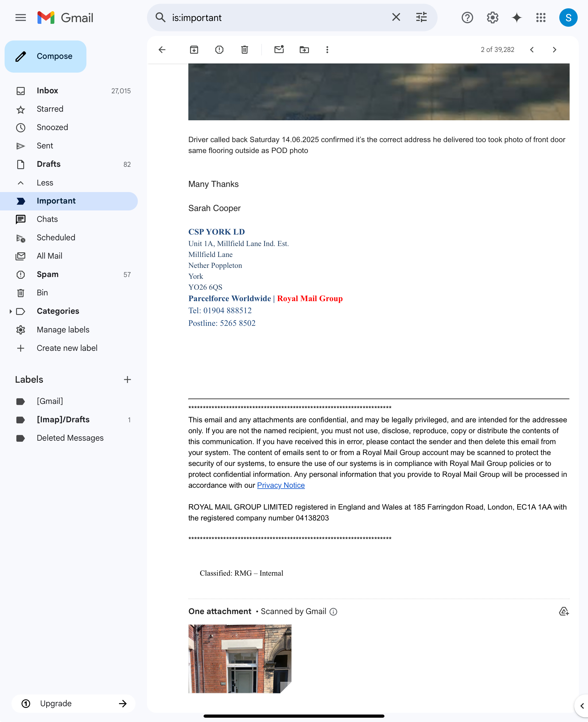The height and width of the screenshot is (722, 588).
Task: Open the More options three-dot menu
Action: click(x=327, y=50)
